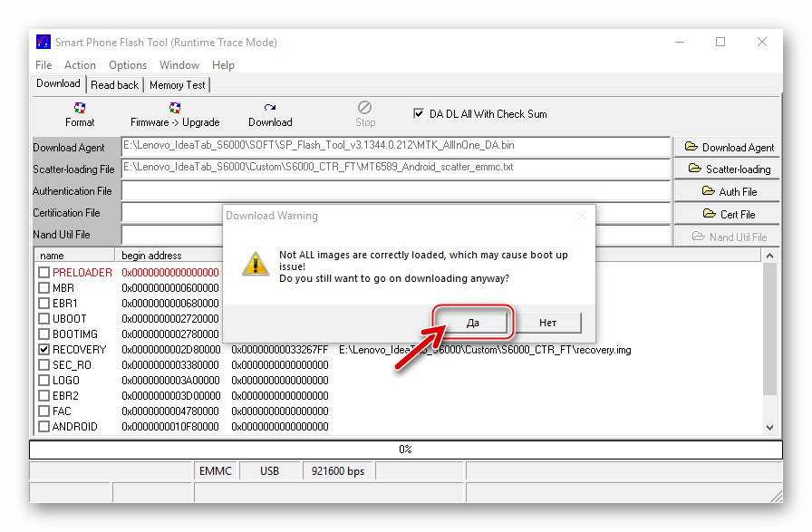
Task: Start flashing with the Download icon
Action: [269, 109]
